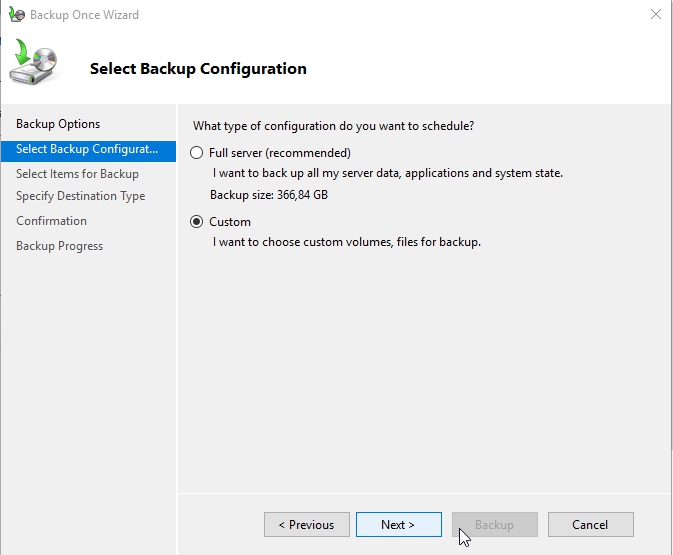Click the Backup Progress step in the sidebar
The image size is (673, 555).
click(59, 246)
